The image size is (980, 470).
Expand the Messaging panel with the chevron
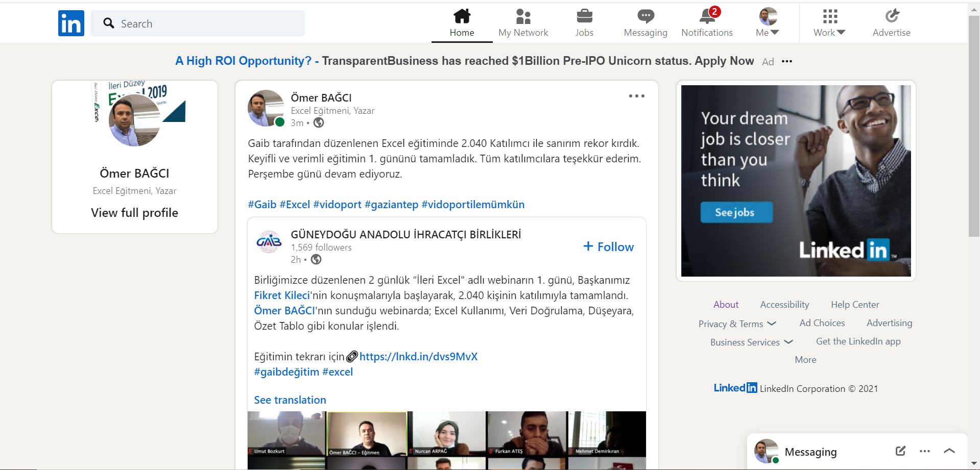(949, 451)
